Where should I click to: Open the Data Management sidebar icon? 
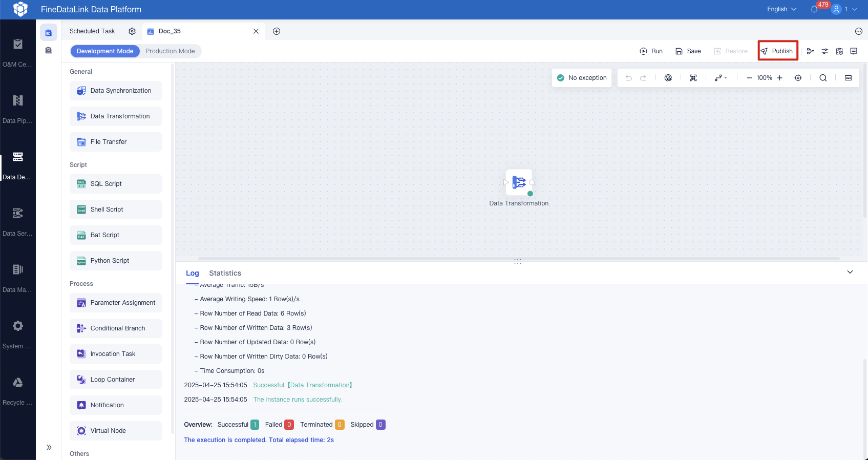tap(18, 269)
